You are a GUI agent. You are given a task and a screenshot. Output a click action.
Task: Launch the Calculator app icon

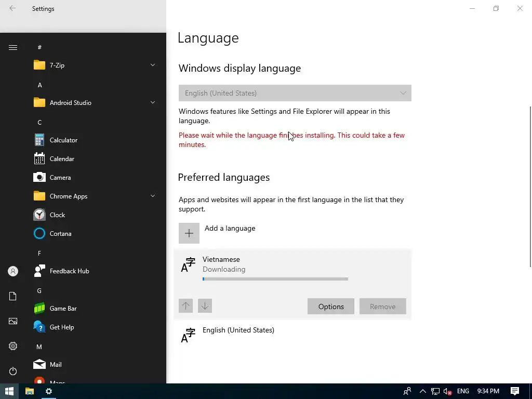(x=39, y=140)
